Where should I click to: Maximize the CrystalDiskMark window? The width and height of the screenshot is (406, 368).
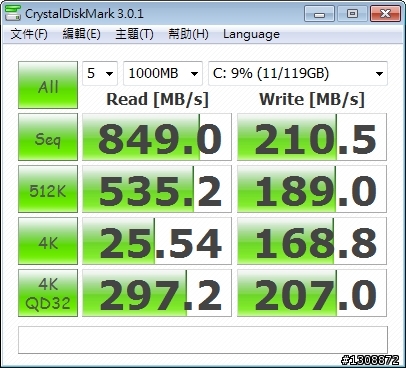pos(352,14)
